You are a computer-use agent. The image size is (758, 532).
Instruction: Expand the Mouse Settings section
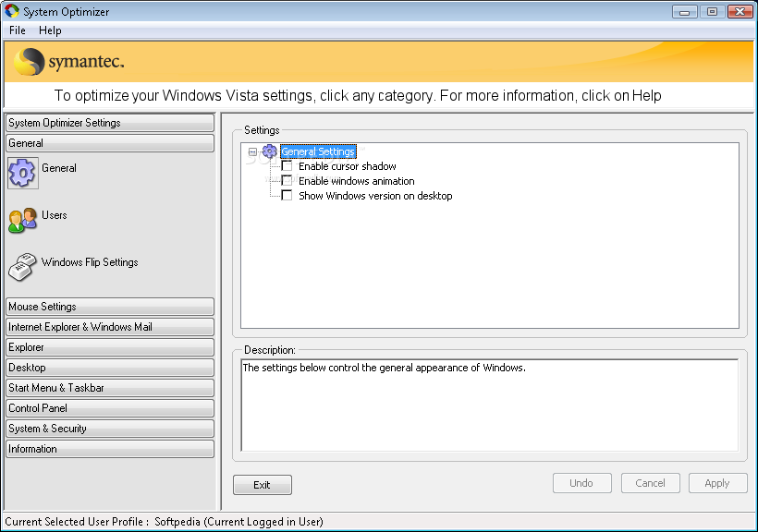[110, 307]
